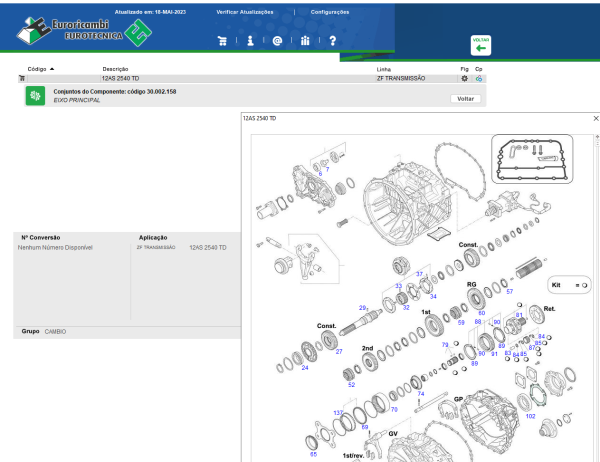This screenshot has width=600, height=462.
Task: Click part number 6 in diagram
Action: click(x=320, y=174)
